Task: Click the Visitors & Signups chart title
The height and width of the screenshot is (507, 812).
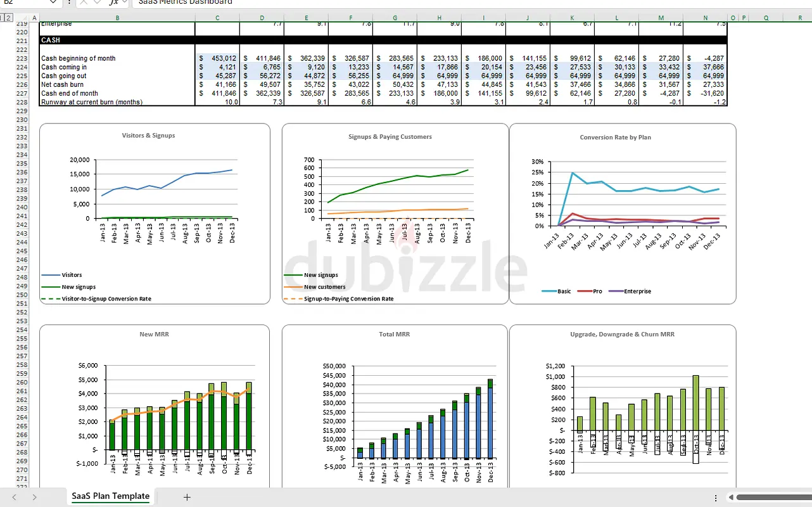Action: pos(148,135)
